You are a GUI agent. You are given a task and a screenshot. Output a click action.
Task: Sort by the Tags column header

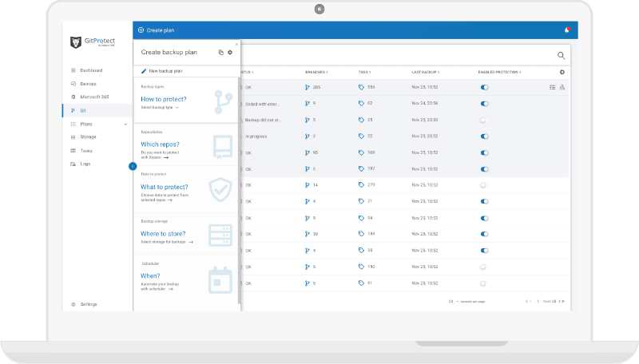click(x=364, y=72)
